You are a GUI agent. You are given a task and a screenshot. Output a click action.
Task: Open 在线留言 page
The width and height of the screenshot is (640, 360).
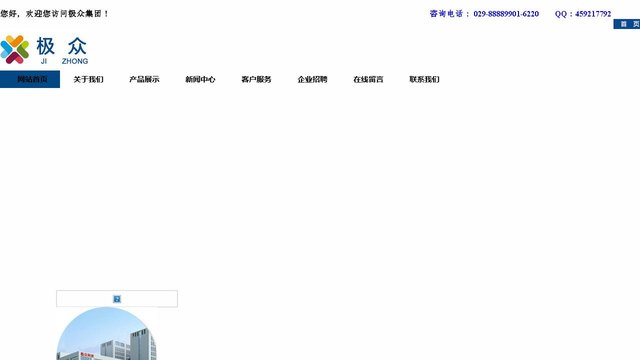368,79
